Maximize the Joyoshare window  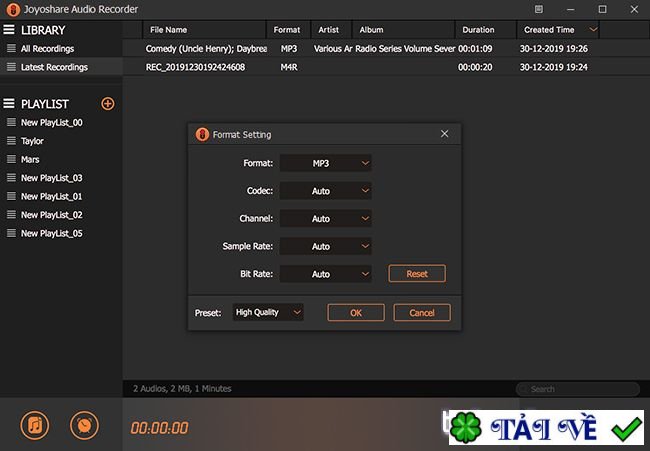click(602, 9)
